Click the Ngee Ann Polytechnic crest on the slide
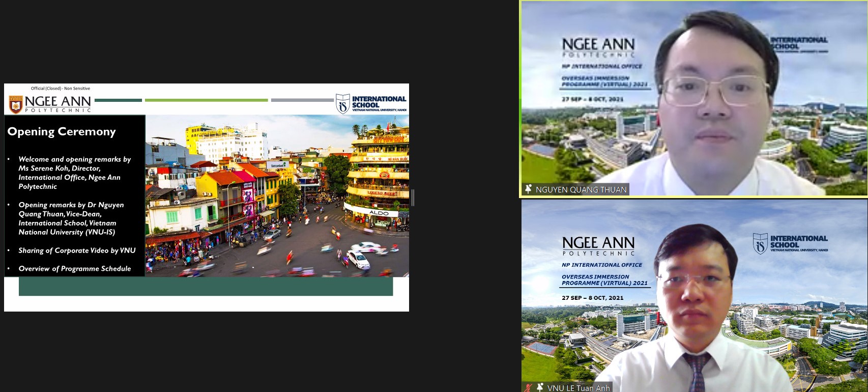The height and width of the screenshot is (392, 868). point(16,104)
